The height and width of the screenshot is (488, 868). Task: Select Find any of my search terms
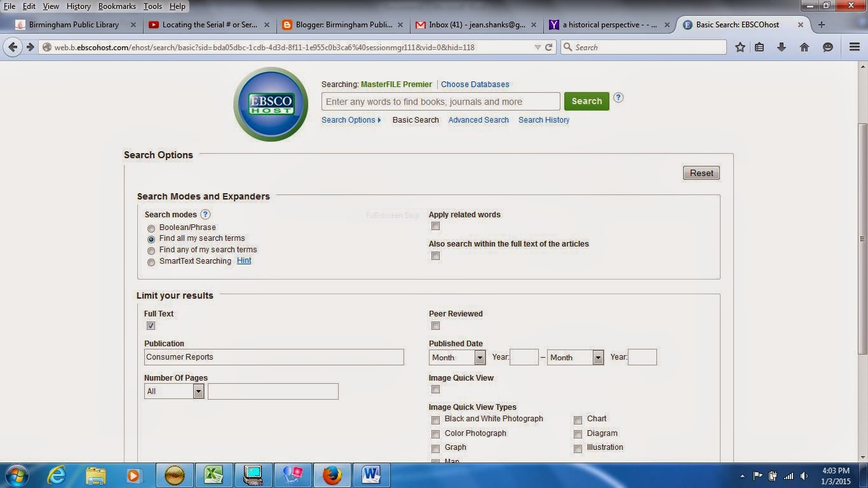tap(151, 251)
